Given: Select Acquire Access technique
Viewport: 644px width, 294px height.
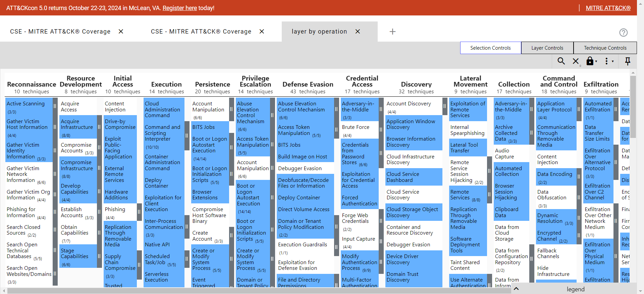Looking at the screenshot, I should 78,106.
